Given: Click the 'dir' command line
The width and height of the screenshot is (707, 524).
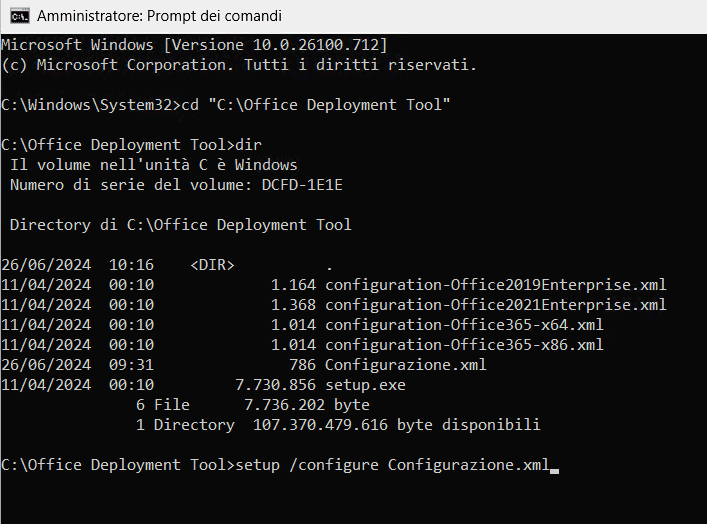Looking at the screenshot, I should [131, 145].
